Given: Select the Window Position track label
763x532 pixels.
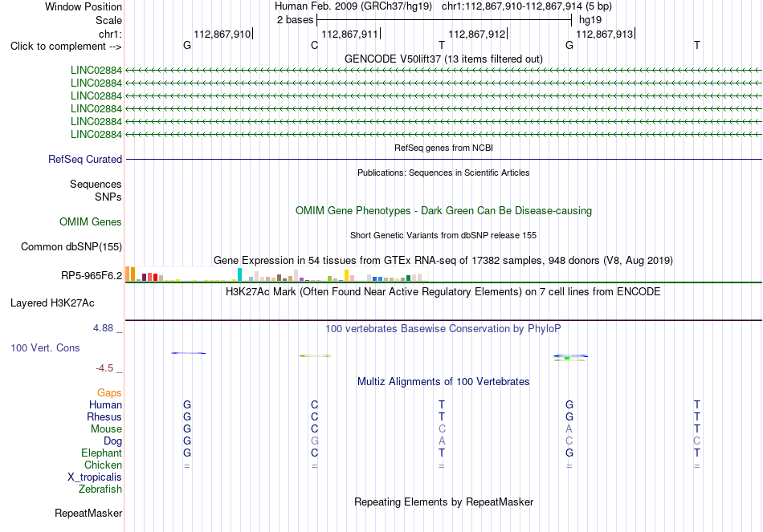Looking at the screenshot, I should [x=84, y=6].
